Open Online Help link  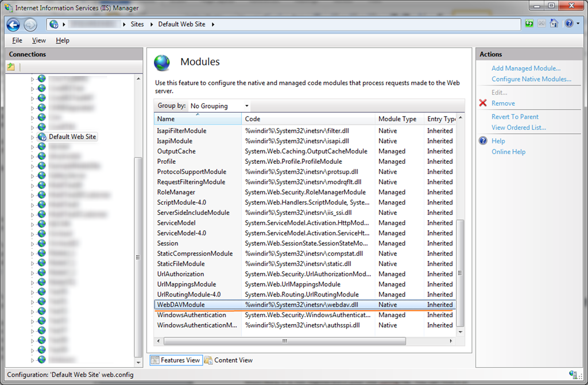(x=508, y=152)
